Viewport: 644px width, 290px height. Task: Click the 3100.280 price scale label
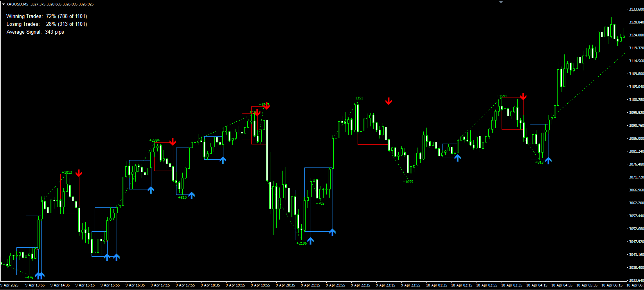coord(636,99)
